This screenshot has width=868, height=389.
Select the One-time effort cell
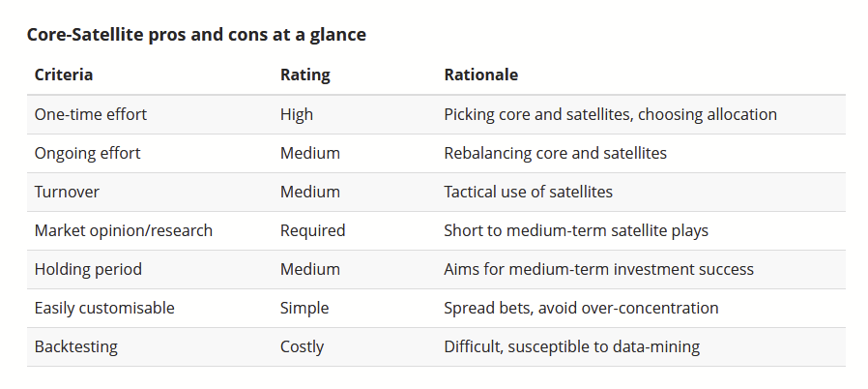[x=90, y=114]
